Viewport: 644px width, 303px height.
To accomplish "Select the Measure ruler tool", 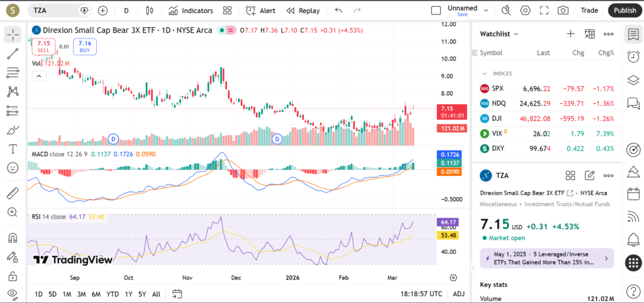I will click(13, 193).
